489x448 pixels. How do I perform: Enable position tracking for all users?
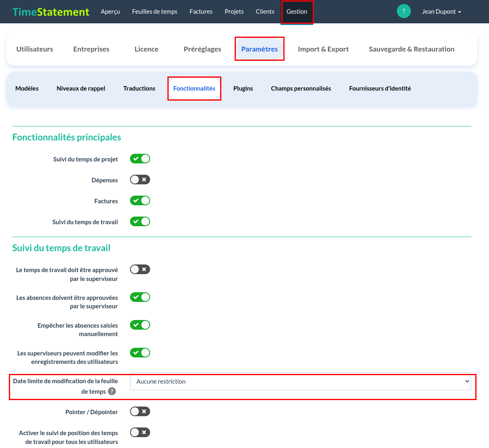140,432
